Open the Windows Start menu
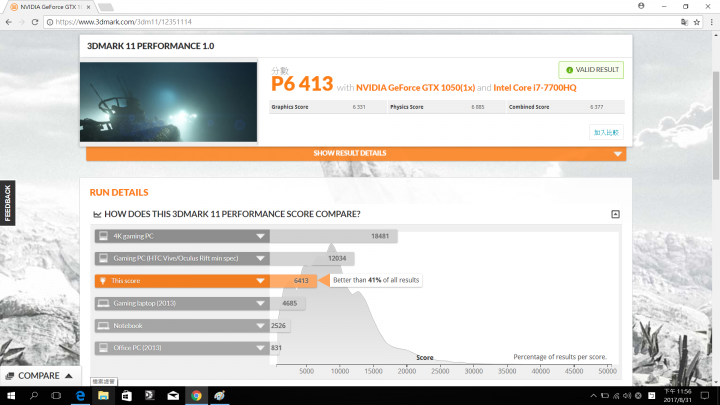Viewport: 720px width, 405px height. coord(10,395)
